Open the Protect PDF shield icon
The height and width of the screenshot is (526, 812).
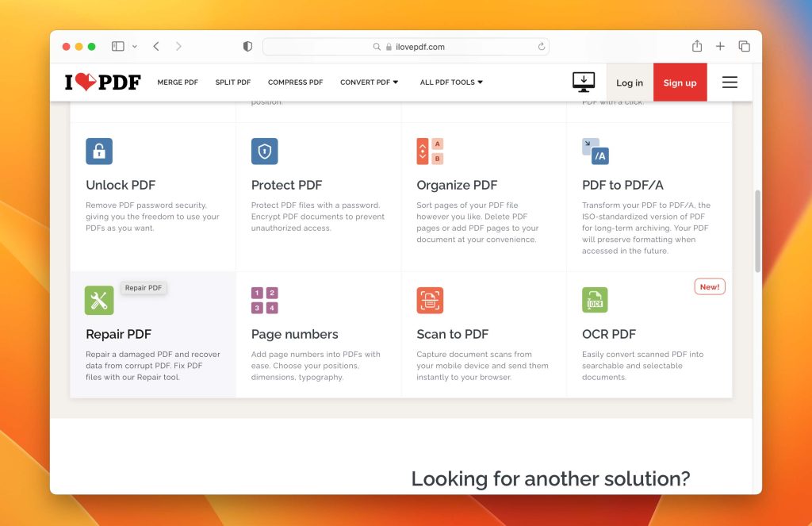click(265, 152)
